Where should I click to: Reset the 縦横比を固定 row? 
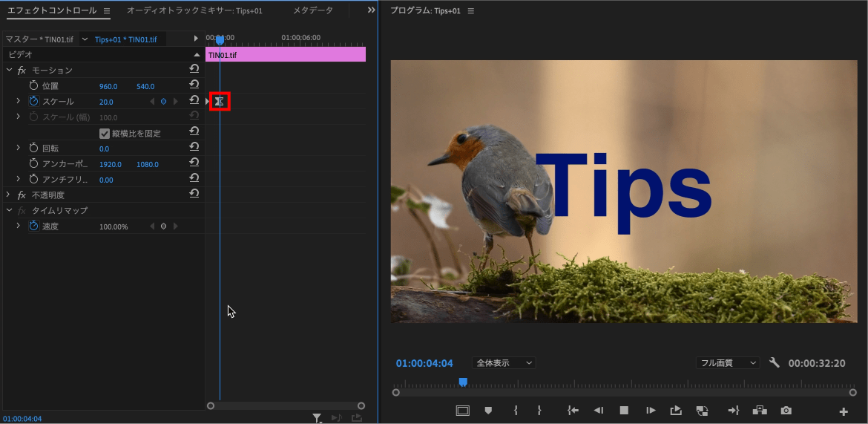pos(194,131)
